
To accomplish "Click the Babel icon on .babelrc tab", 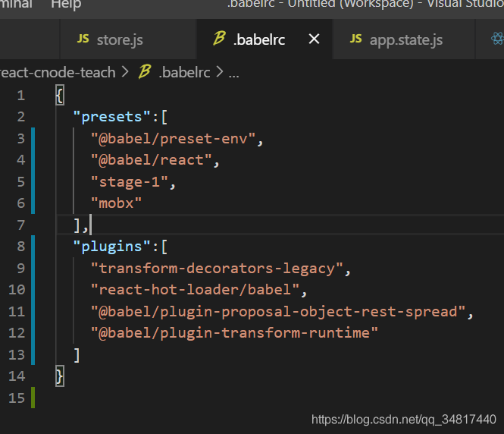I will click(x=220, y=38).
